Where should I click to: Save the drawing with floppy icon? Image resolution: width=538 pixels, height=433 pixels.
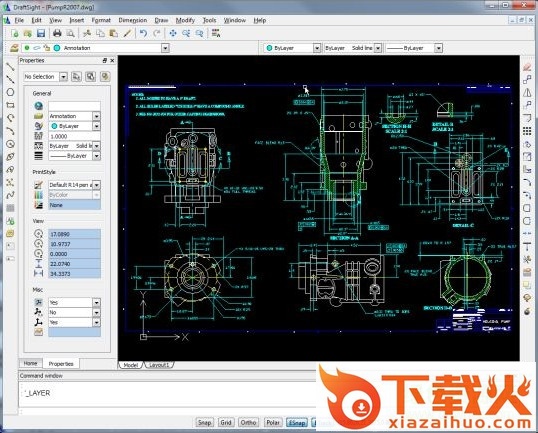(41, 33)
